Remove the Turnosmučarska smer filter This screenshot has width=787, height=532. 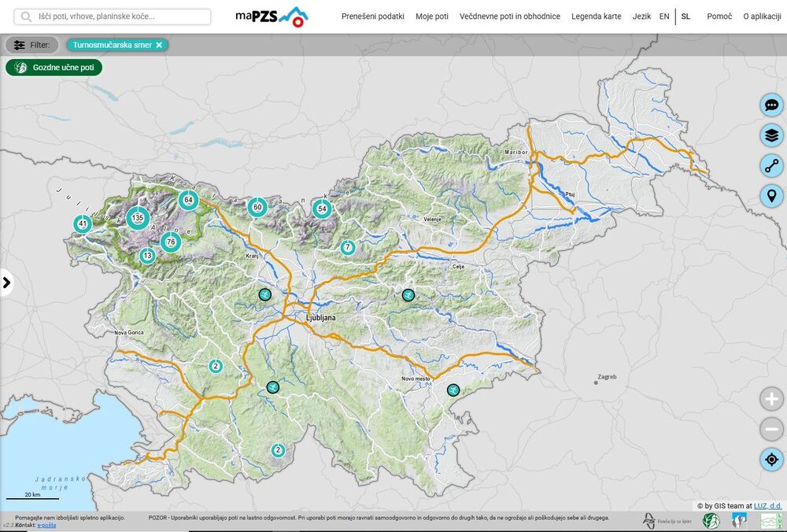pos(159,45)
